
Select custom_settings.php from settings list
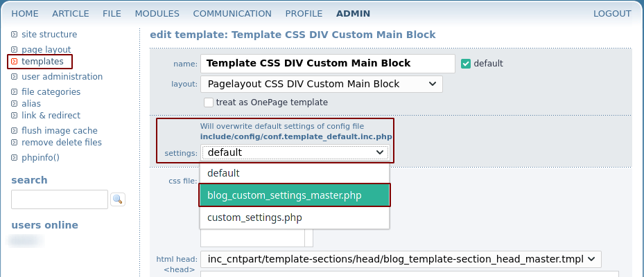pyautogui.click(x=295, y=217)
